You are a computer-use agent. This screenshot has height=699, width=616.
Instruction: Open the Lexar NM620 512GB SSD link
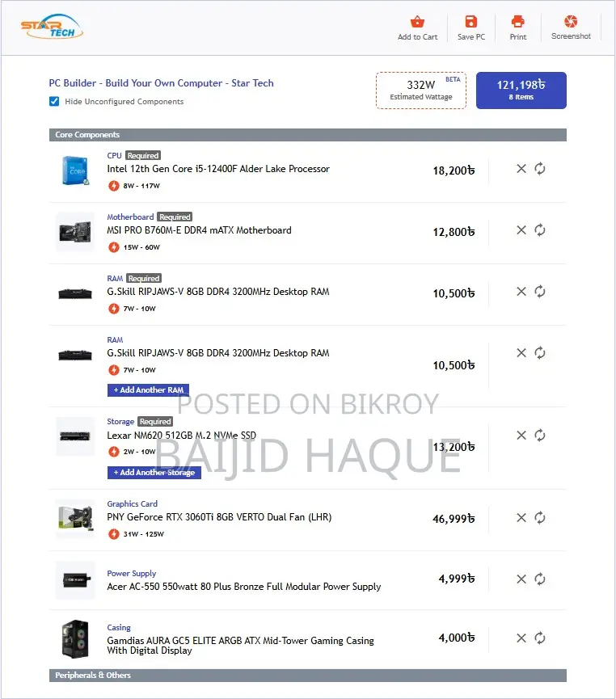(182, 436)
